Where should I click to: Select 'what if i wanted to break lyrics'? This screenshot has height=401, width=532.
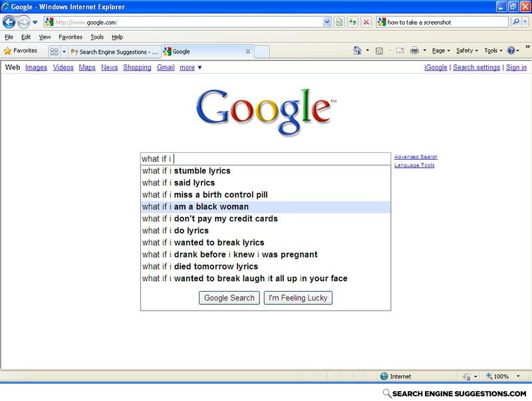point(265,243)
